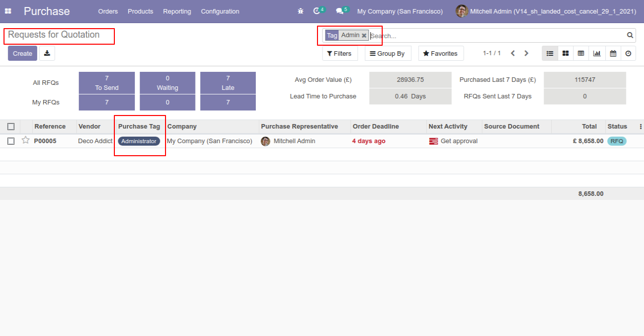This screenshot has height=336, width=644.
Task: Expand the Filters dropdown
Action: click(x=340, y=53)
